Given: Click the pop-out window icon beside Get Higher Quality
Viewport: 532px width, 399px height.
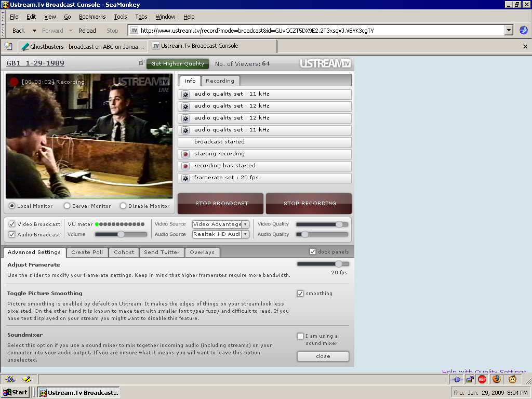Looking at the screenshot, I should [x=141, y=63].
